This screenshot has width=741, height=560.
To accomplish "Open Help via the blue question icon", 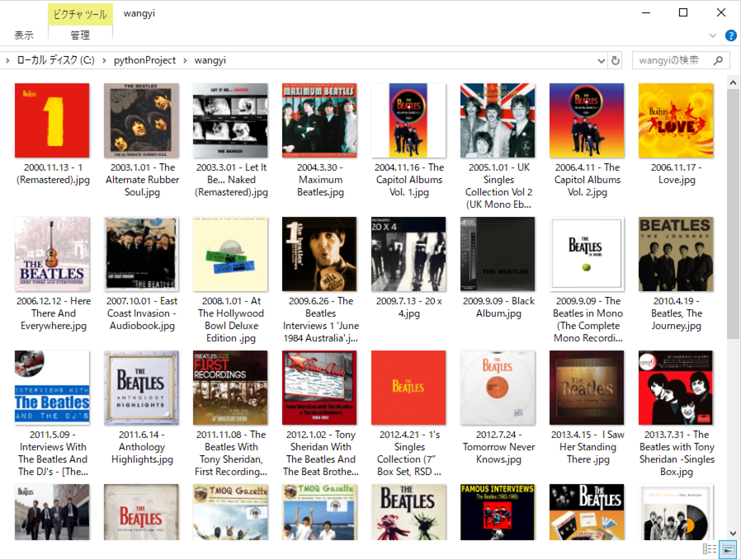I will coord(730,35).
